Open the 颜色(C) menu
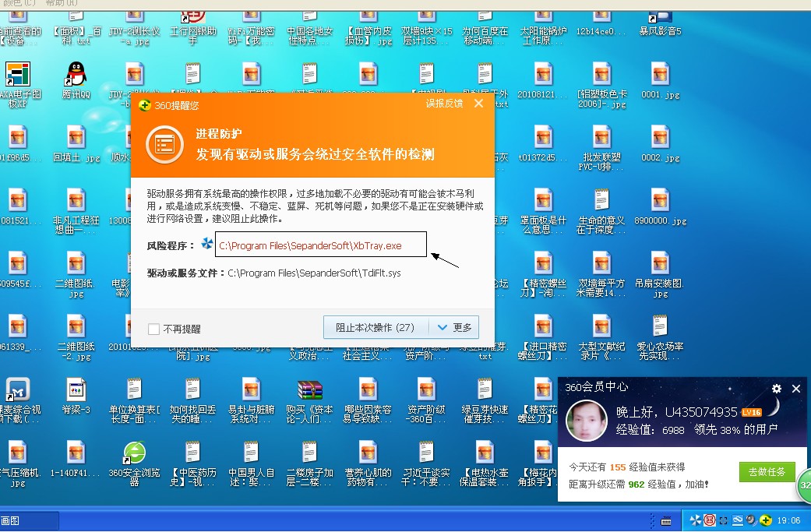 pos(19,3)
